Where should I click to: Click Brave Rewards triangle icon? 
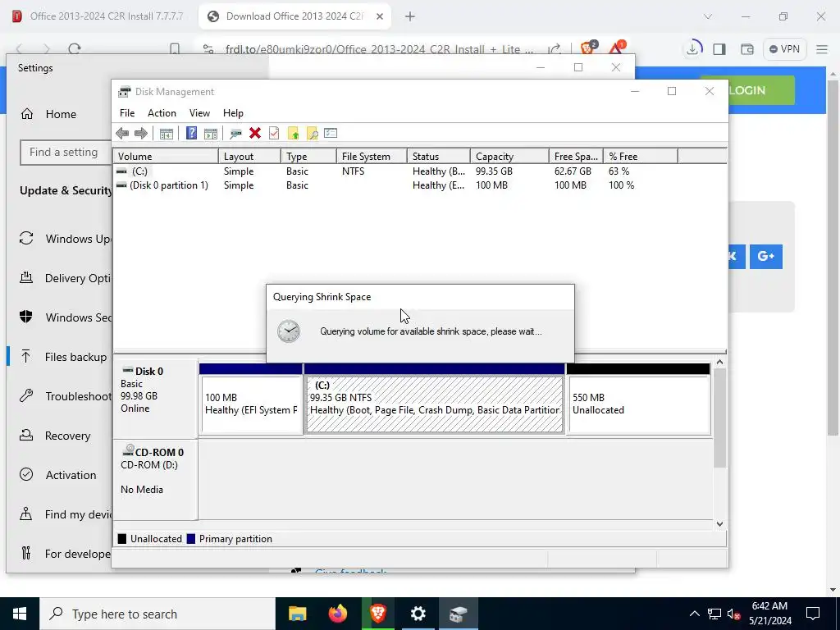pyautogui.click(x=616, y=48)
